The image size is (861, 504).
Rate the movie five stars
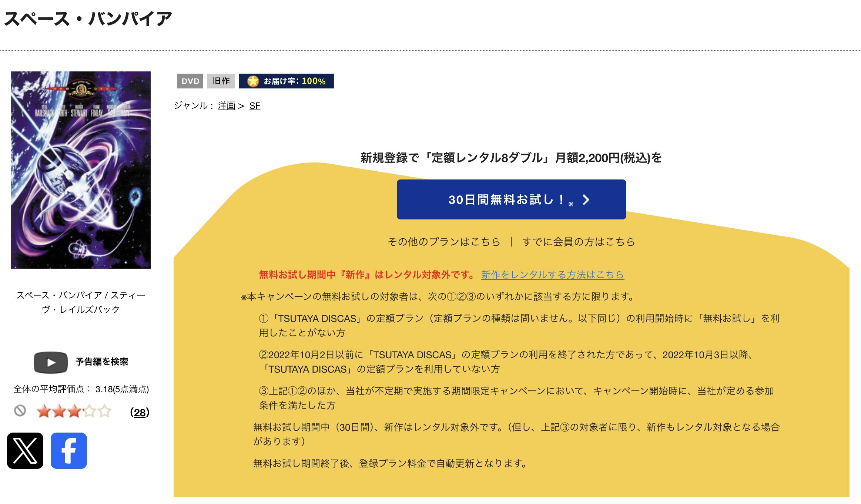click(105, 411)
